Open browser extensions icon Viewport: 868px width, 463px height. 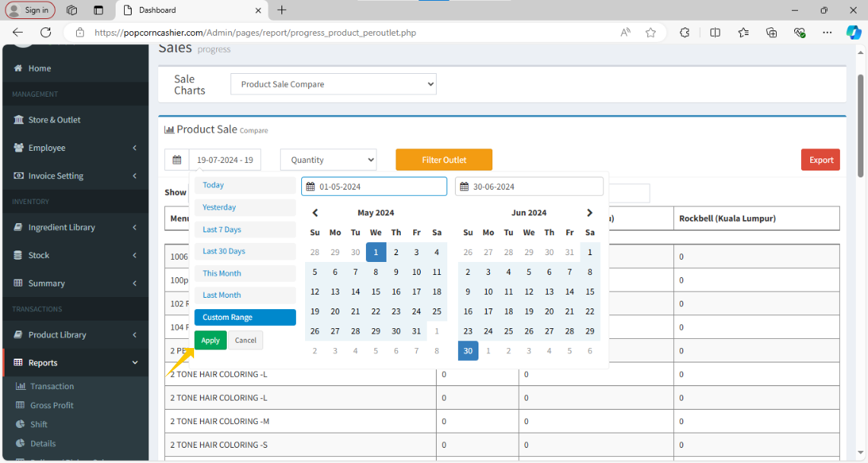click(685, 33)
